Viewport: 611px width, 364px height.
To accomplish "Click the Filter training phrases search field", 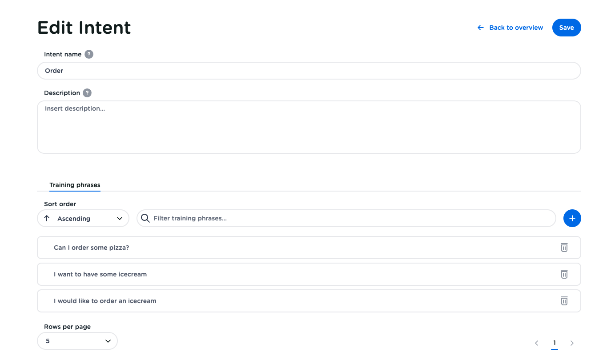I will point(351,218).
